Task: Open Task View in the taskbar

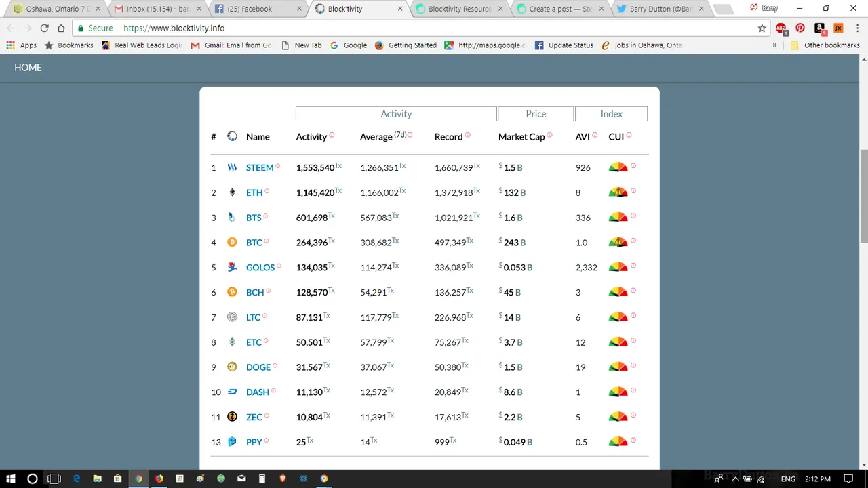Action: pos(54,479)
